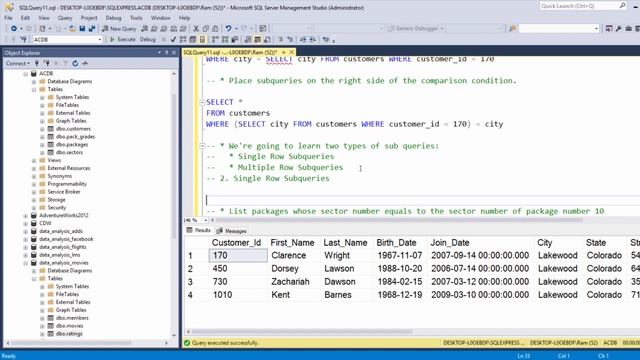The height and width of the screenshot is (360, 640).
Task: Click the Decrease Indent icon
Action: (x=303, y=40)
